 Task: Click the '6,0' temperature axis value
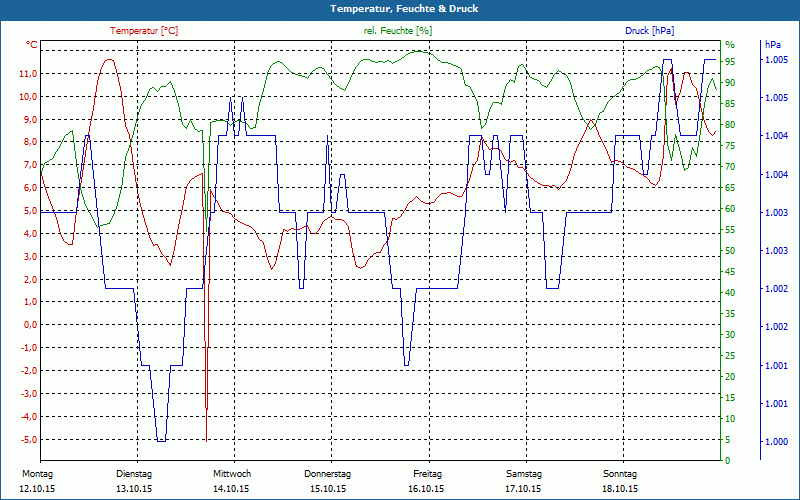[30, 188]
